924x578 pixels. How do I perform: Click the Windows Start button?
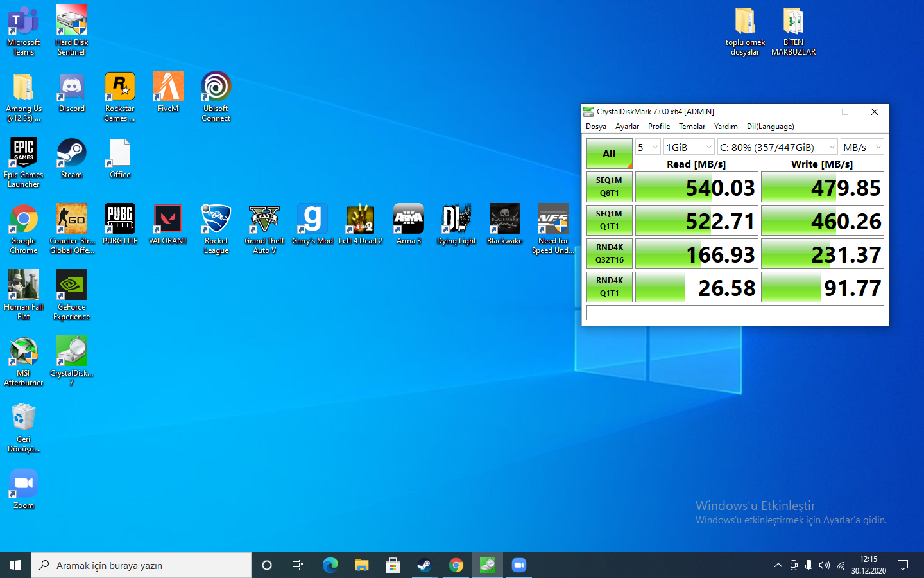[15, 565]
